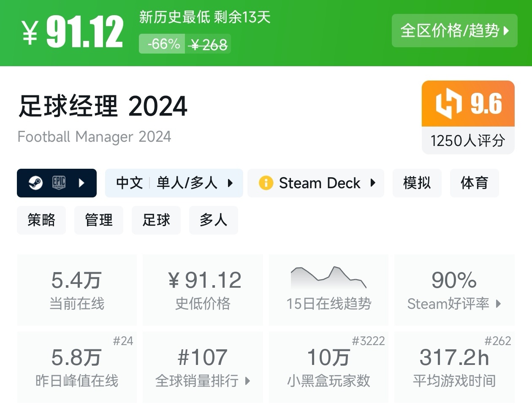Select the 多人 tag

click(x=213, y=220)
